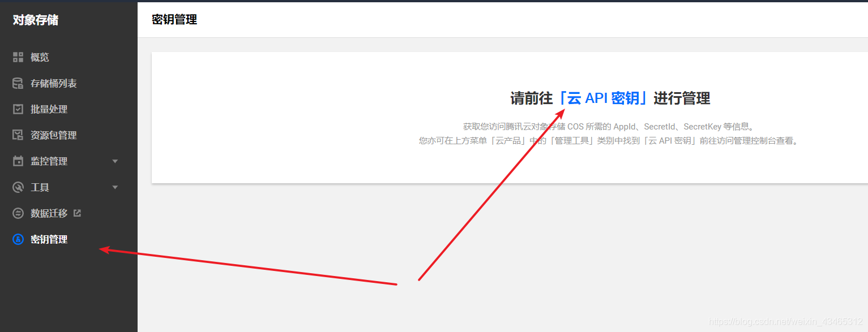The height and width of the screenshot is (332, 868).
Task: Select the 批量处理 menu entry
Action: coord(52,109)
